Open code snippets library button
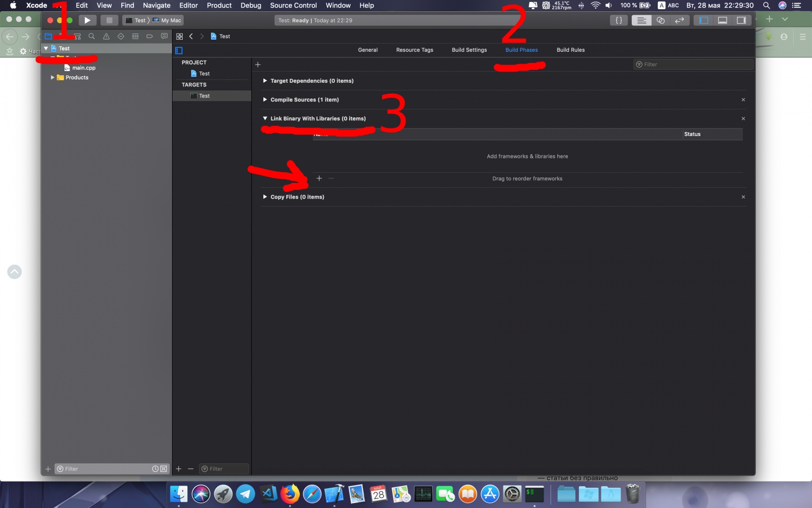This screenshot has width=812, height=508. pyautogui.click(x=619, y=20)
